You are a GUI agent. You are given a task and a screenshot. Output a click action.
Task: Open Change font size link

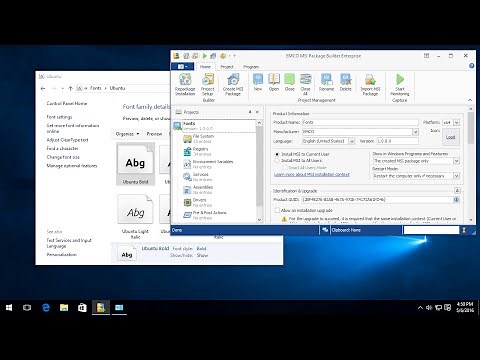coord(63,157)
